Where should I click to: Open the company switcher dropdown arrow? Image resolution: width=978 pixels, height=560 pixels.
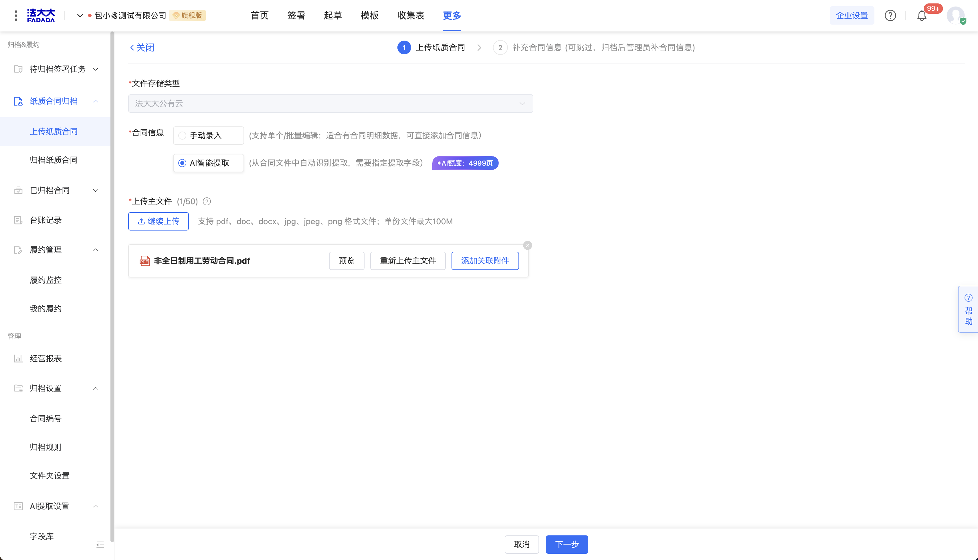tap(80, 16)
